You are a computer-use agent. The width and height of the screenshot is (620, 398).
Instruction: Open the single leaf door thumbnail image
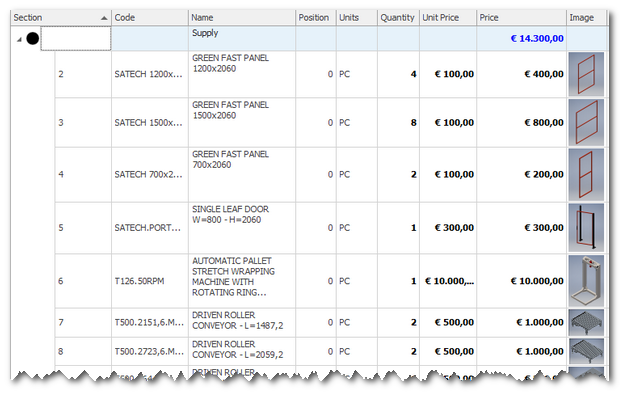[x=586, y=228]
